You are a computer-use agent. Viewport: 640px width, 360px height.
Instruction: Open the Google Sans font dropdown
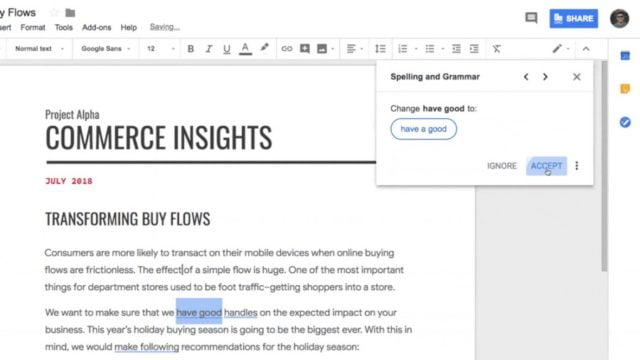tap(105, 49)
